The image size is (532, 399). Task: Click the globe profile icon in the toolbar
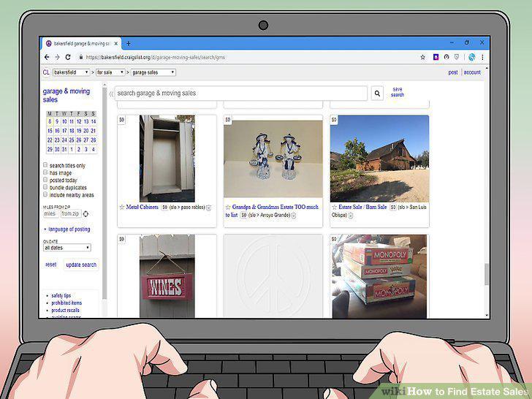coord(471,57)
